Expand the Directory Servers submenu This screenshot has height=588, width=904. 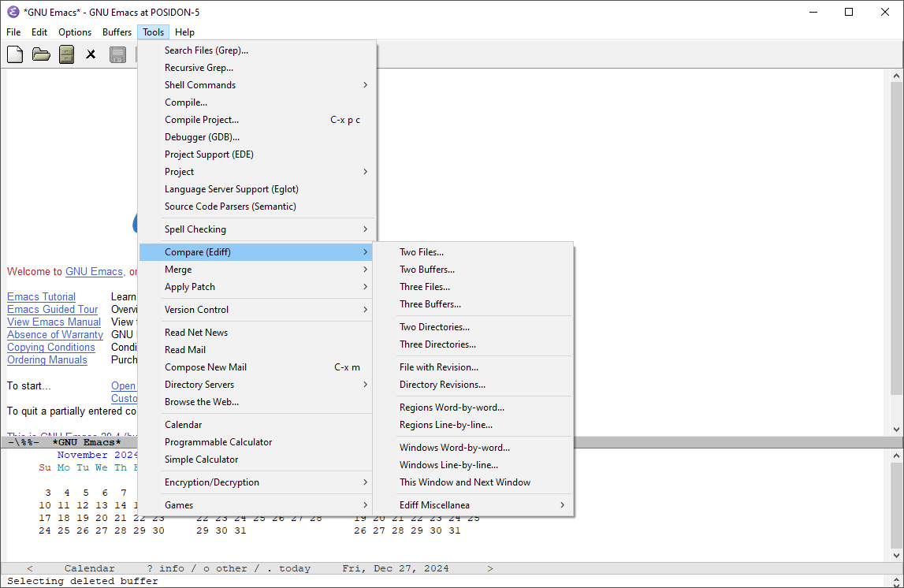click(x=257, y=384)
